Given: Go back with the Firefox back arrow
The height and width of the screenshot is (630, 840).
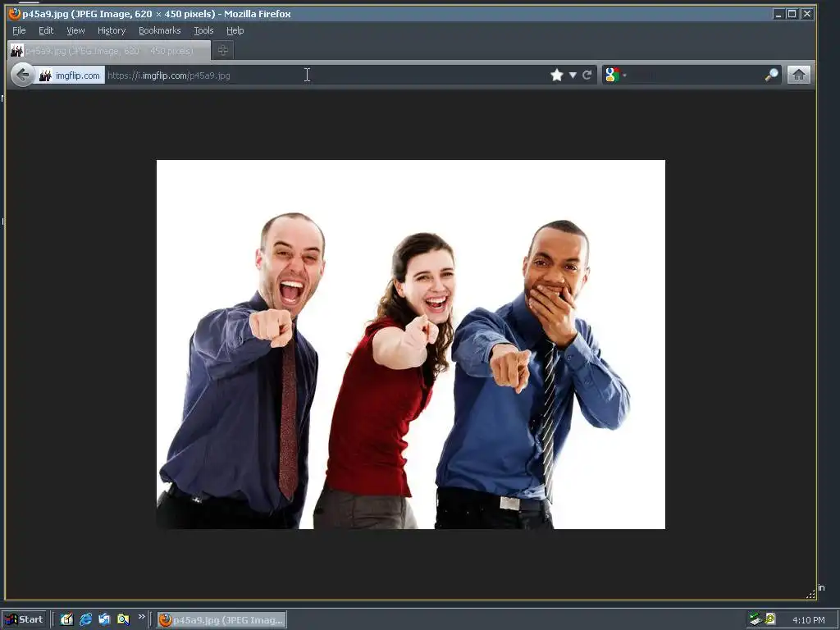Looking at the screenshot, I should pyautogui.click(x=22, y=75).
